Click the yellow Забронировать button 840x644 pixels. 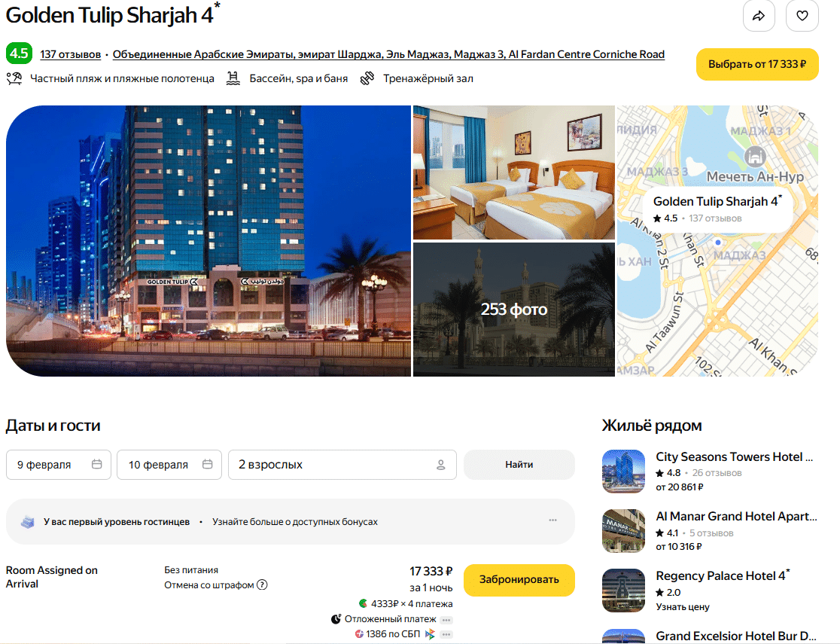pos(519,580)
